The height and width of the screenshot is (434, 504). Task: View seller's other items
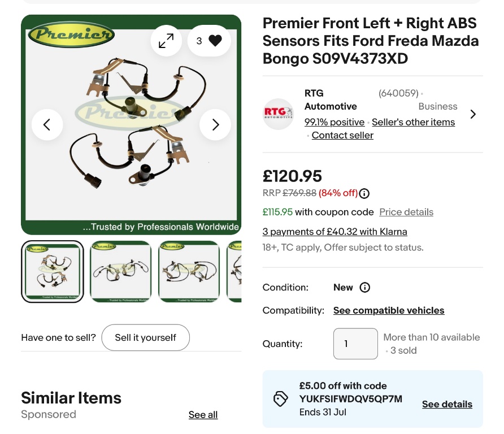click(x=413, y=122)
